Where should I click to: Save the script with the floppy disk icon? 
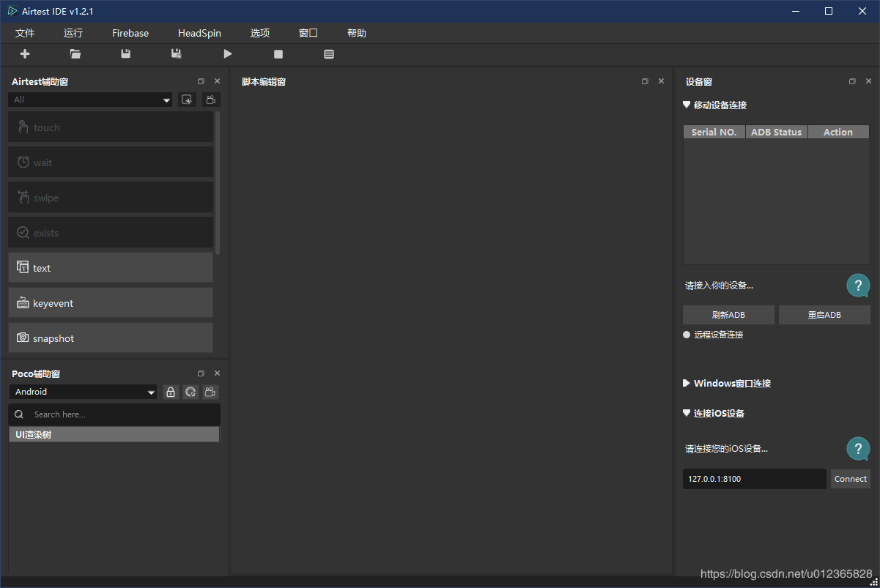coord(125,54)
